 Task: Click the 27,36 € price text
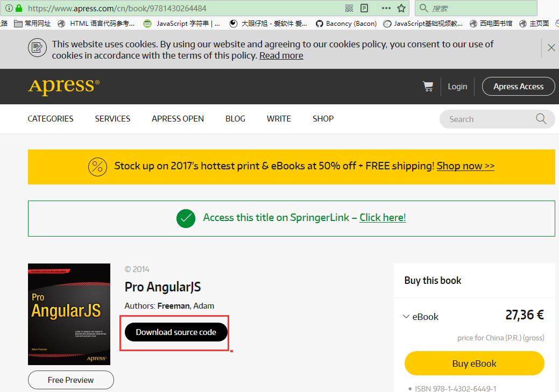(525, 315)
